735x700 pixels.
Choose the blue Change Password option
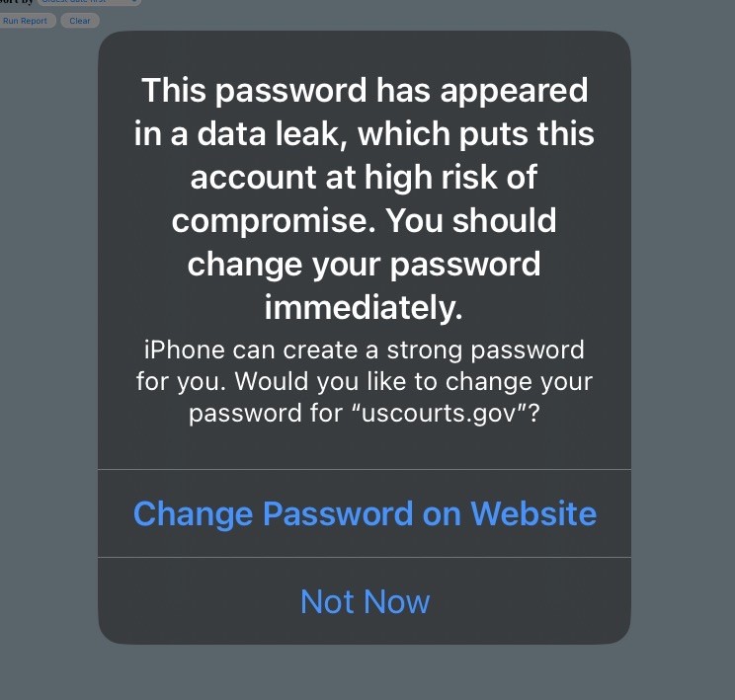click(x=365, y=513)
